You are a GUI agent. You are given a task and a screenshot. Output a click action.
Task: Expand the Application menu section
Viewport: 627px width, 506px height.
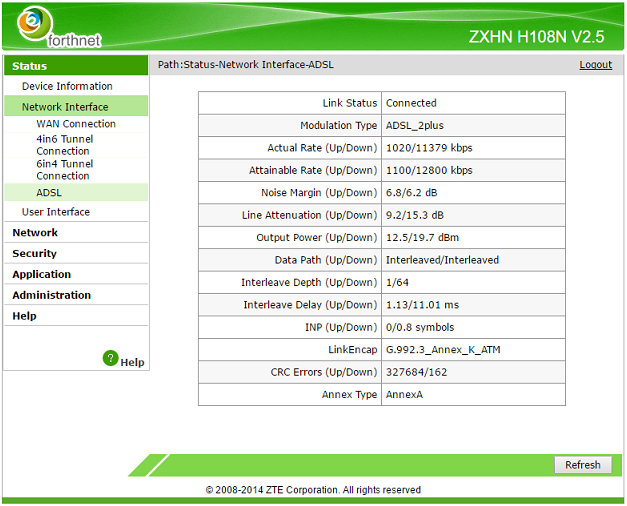(x=42, y=274)
